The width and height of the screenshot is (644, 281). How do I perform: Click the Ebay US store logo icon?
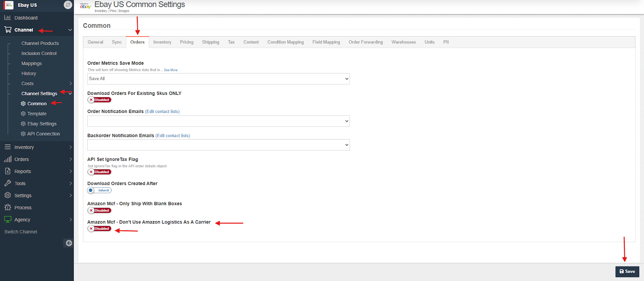click(x=8, y=5)
